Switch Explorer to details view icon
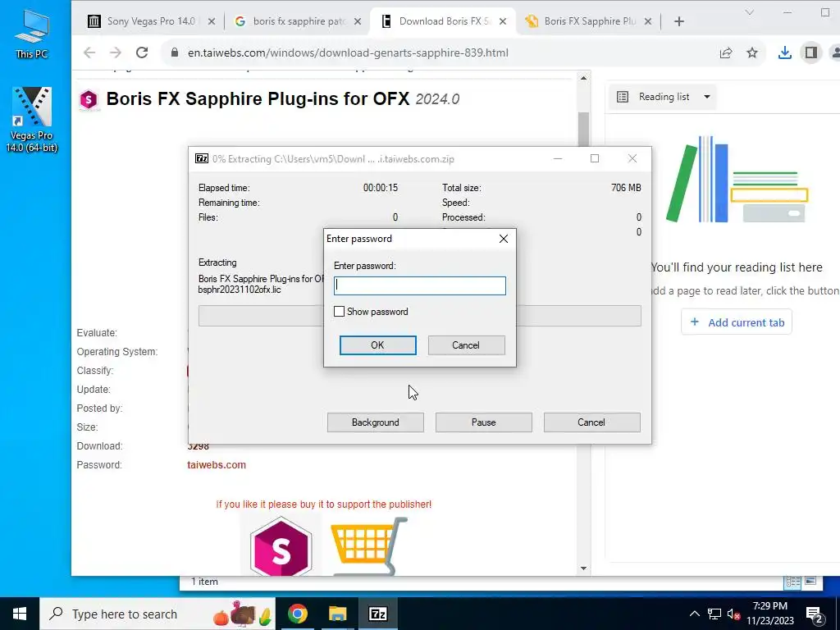Screen dimensions: 840x630 pyautogui.click(x=792, y=582)
